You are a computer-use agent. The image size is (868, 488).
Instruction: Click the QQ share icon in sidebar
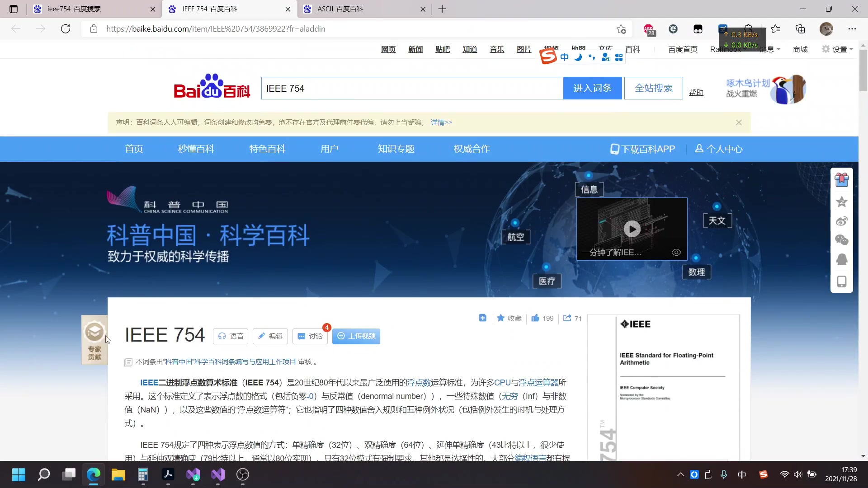point(841,259)
